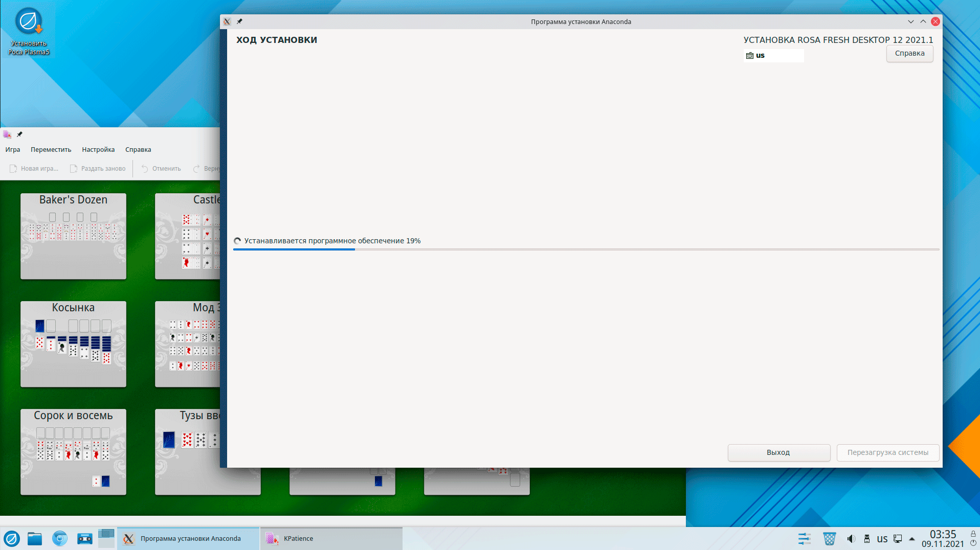The height and width of the screenshot is (550, 980).
Task: Click the 'Раздать заново' toolbar button
Action: click(98, 169)
